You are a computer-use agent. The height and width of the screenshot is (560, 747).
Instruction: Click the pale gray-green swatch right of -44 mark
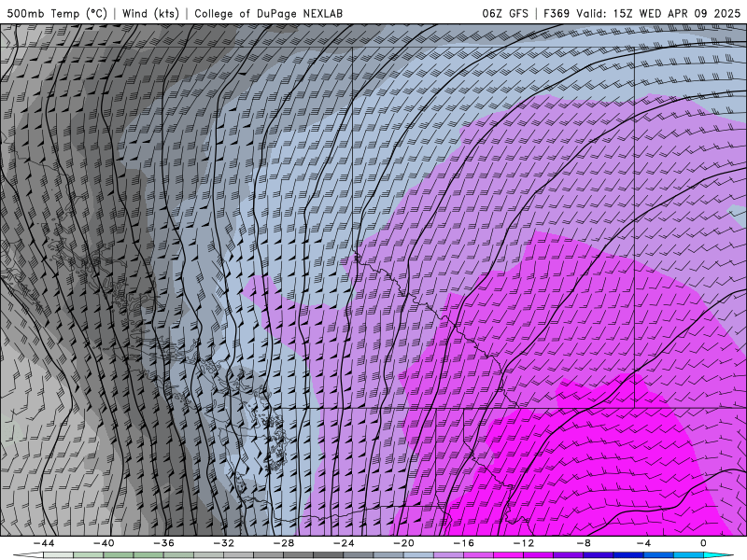pyautogui.click(x=59, y=555)
